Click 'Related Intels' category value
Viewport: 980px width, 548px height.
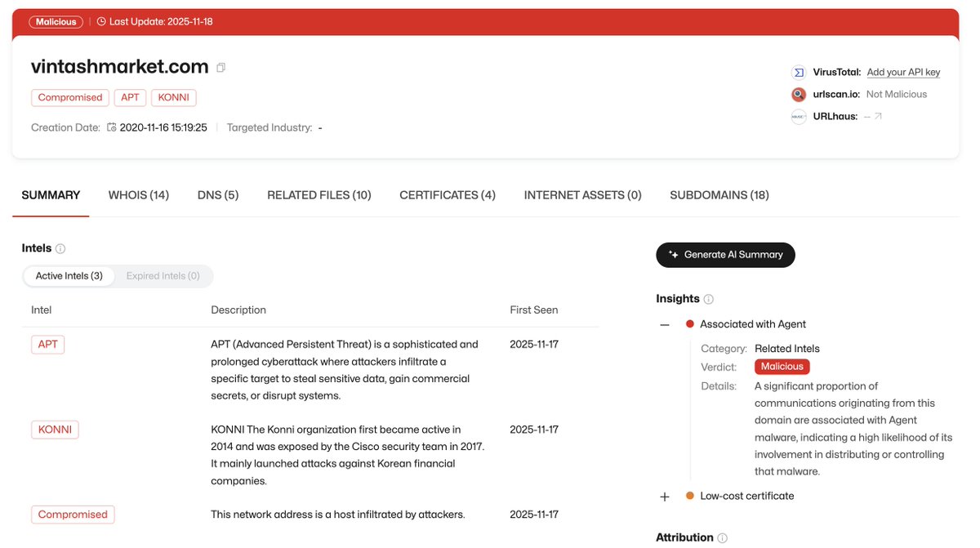click(x=787, y=349)
